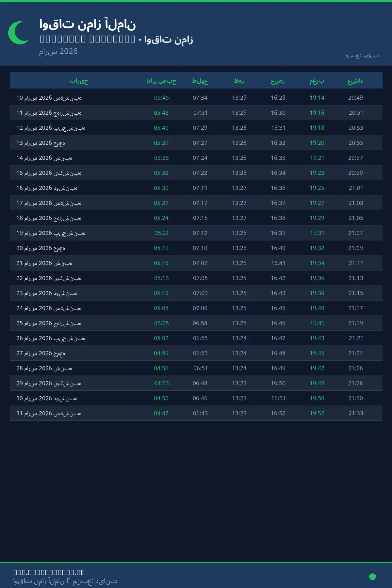Select the Dhuhr column header (ظهر)
The width and height of the screenshot is (392, 588).
(239, 81)
